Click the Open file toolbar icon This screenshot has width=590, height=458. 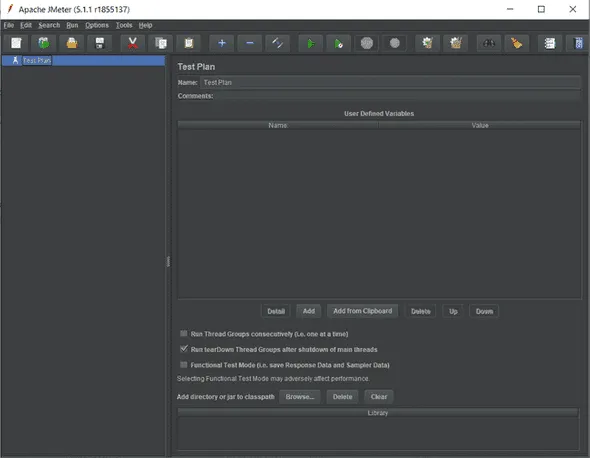(x=72, y=43)
